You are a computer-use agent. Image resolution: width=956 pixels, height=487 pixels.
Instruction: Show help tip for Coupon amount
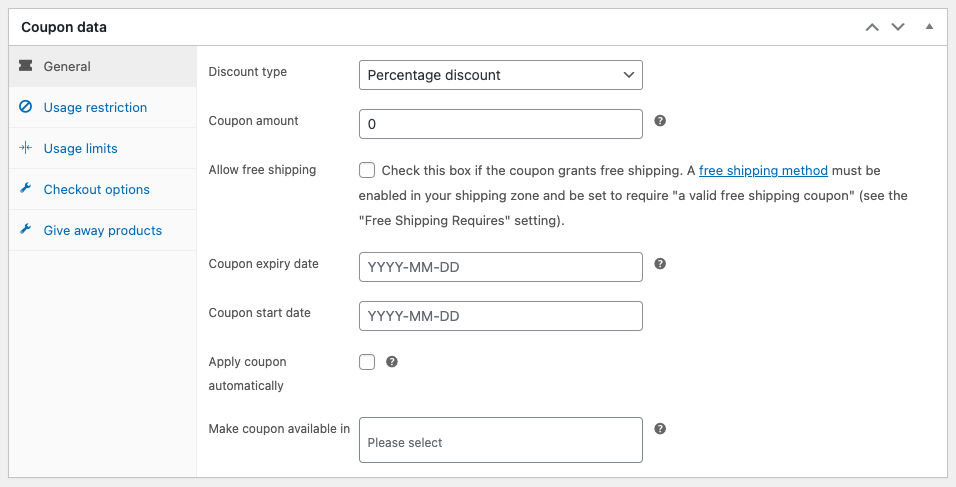[x=660, y=121]
